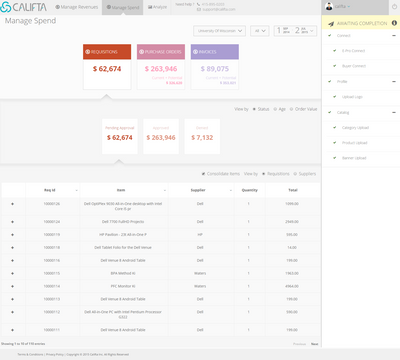Go to Next page of entries
Image resolution: width=400 pixels, height=360 pixels.
(x=314, y=344)
